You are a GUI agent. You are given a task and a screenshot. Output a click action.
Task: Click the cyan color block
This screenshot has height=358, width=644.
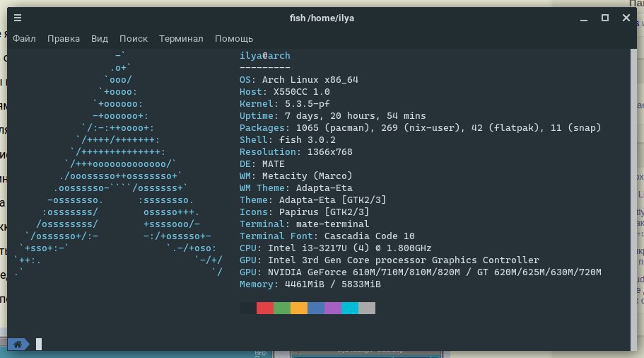coord(349,308)
